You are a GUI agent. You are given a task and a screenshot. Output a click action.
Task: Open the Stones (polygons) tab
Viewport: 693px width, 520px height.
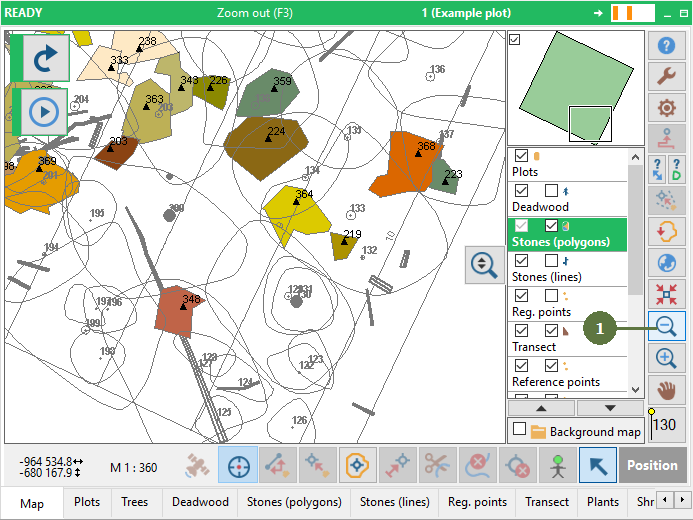(x=294, y=502)
